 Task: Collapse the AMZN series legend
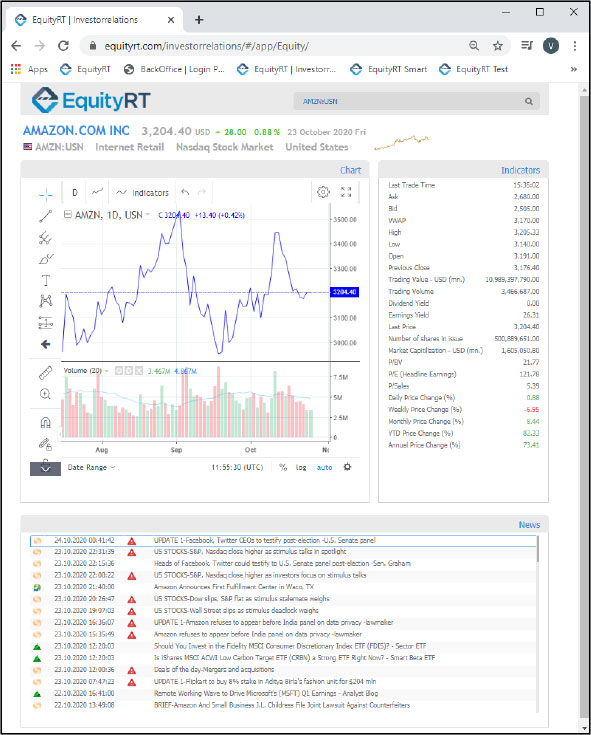coord(67,215)
